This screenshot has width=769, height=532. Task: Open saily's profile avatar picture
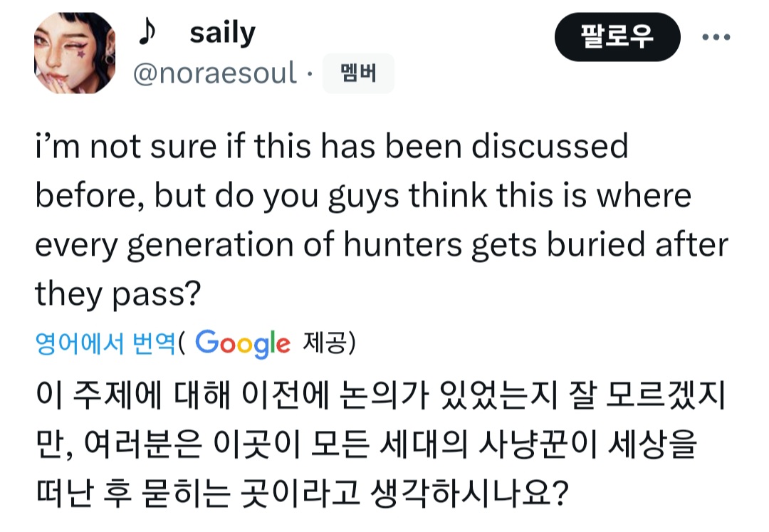(x=75, y=53)
